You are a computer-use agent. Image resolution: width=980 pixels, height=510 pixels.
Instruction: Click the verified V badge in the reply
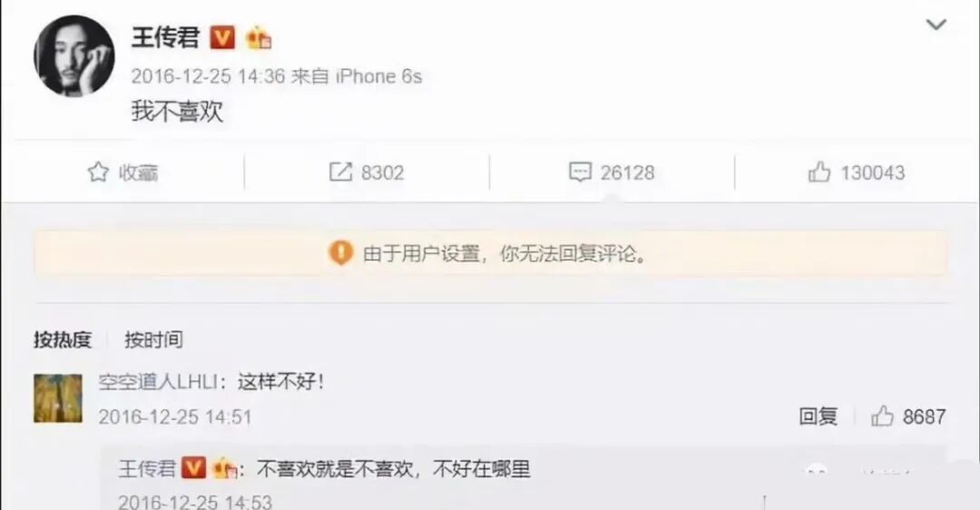pos(194,467)
